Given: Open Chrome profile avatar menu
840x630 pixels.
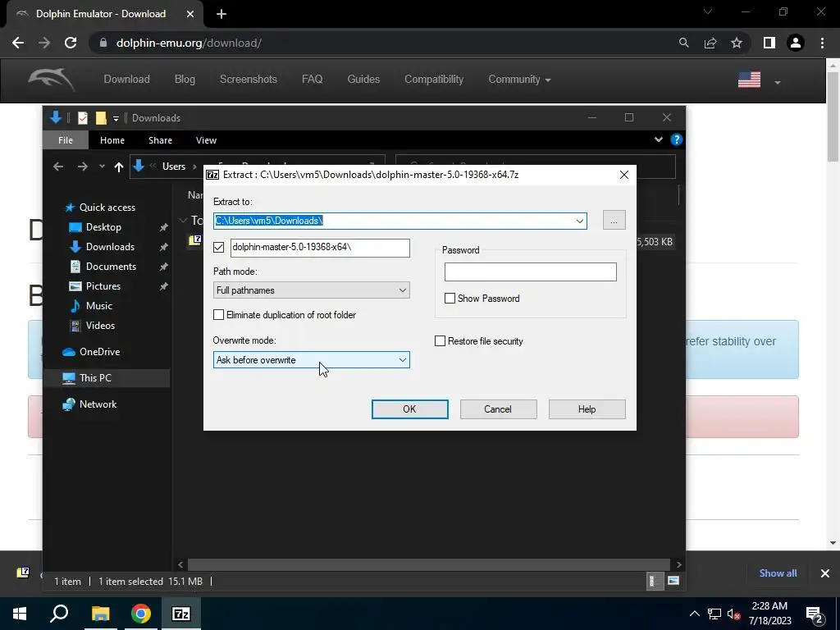Looking at the screenshot, I should [796, 43].
